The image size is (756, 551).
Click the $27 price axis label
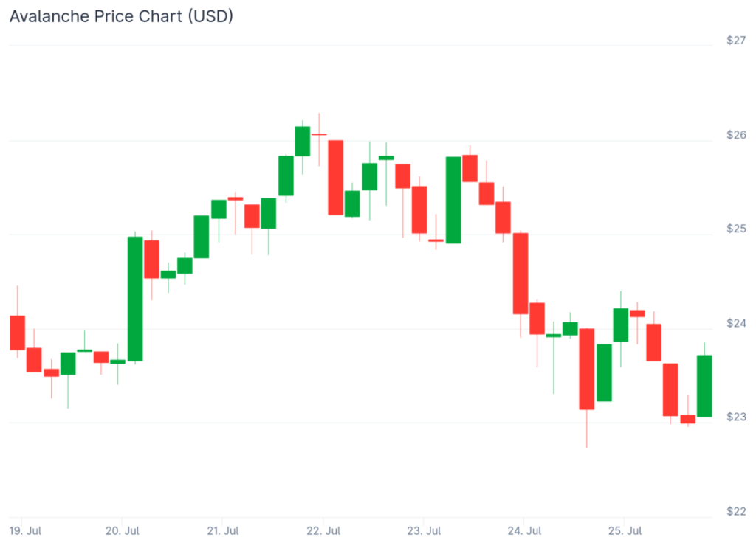click(735, 41)
